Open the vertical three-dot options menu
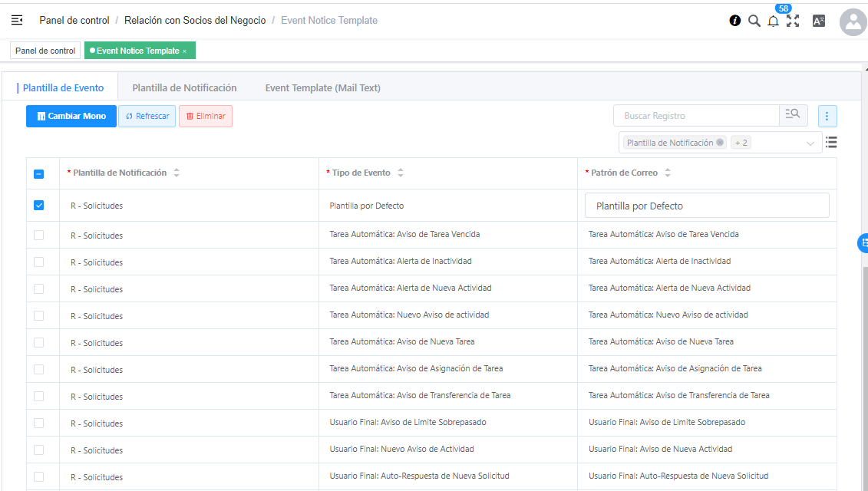Screen dimensions: 868x491 click(x=827, y=116)
